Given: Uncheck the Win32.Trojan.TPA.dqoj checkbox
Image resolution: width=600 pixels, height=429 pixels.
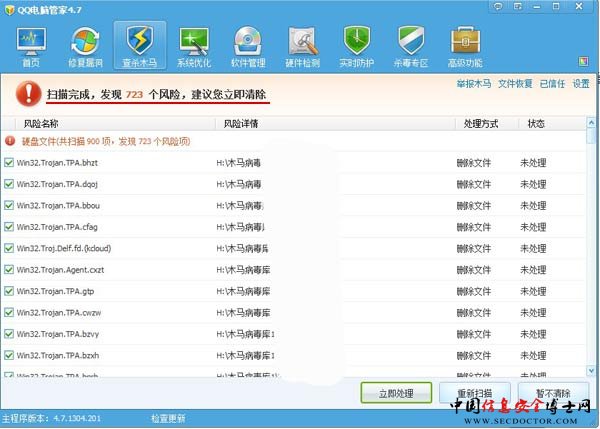Looking at the screenshot, I should point(9,184).
